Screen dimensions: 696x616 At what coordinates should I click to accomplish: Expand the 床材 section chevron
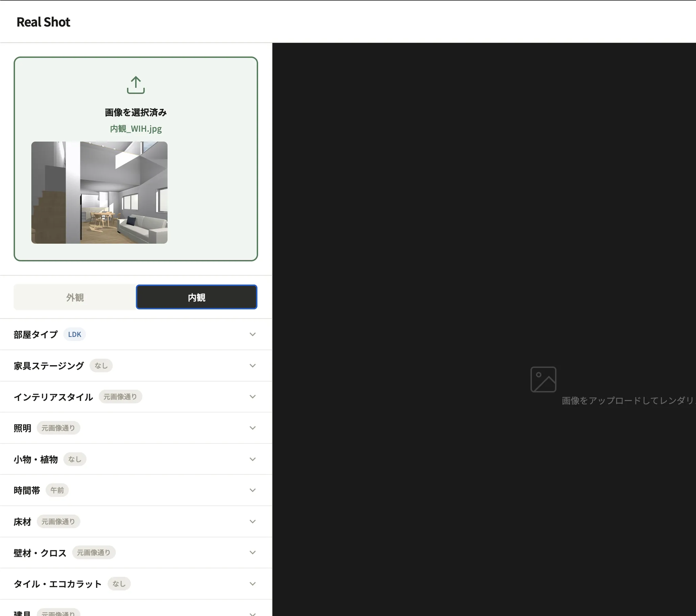pos(253,521)
